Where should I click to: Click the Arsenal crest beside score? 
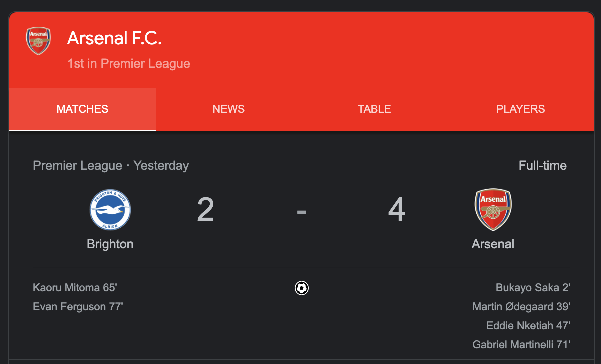pyautogui.click(x=493, y=210)
